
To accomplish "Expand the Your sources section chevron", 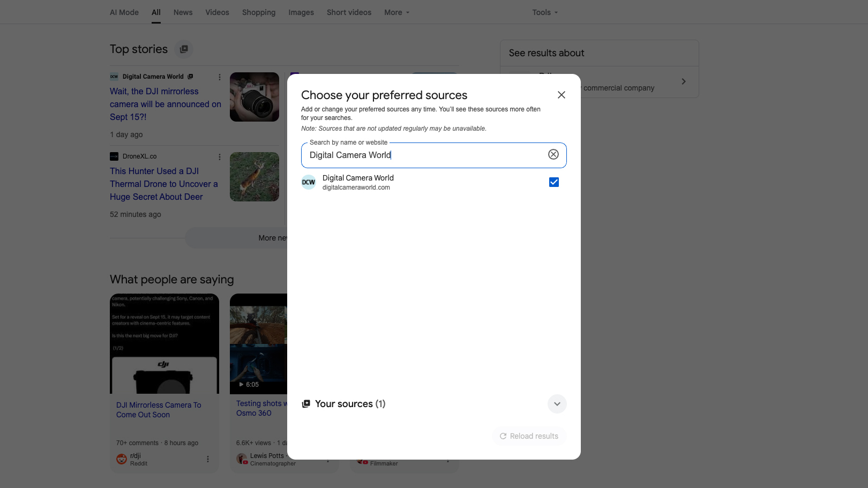I will [x=557, y=404].
